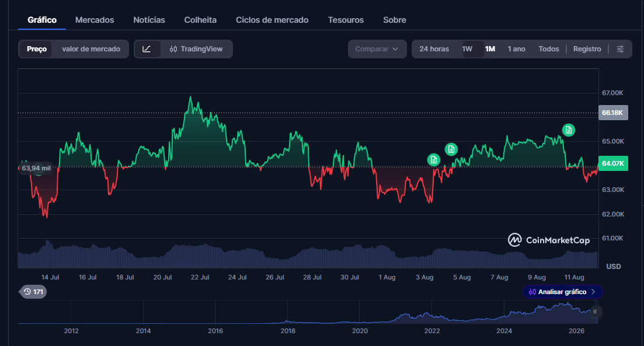Click the 62.00K axis label
This screenshot has height=346, width=644.
pyautogui.click(x=613, y=214)
